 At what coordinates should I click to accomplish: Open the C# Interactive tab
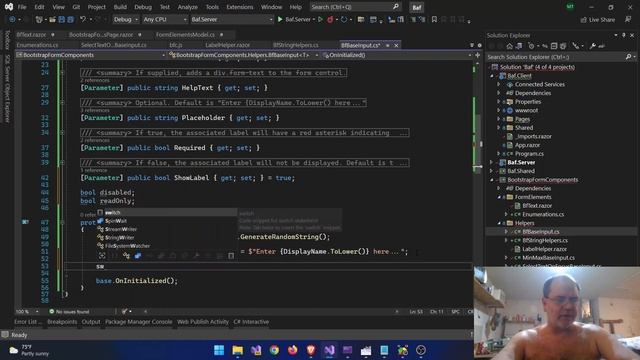[251, 322]
